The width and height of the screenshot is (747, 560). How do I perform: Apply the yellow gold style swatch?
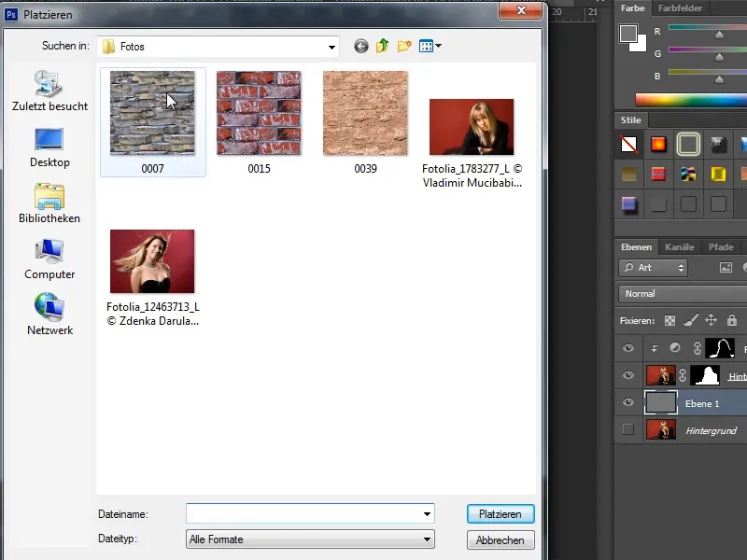pos(718,174)
